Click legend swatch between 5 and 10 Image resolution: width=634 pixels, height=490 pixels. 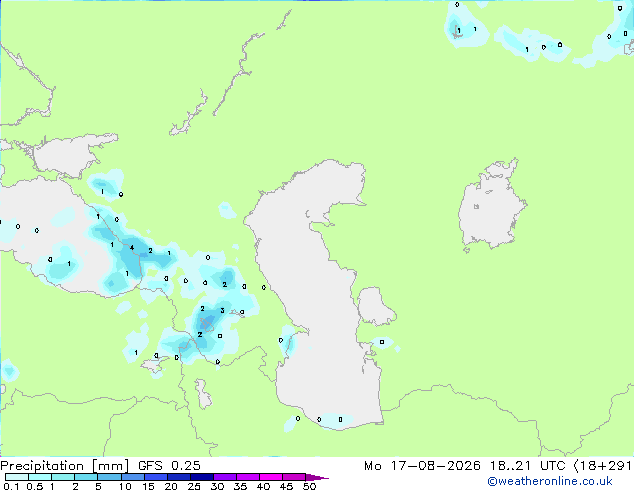point(109,477)
